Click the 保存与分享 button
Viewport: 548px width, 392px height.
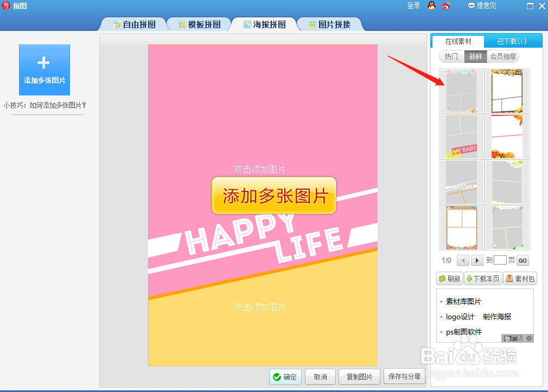click(x=404, y=376)
